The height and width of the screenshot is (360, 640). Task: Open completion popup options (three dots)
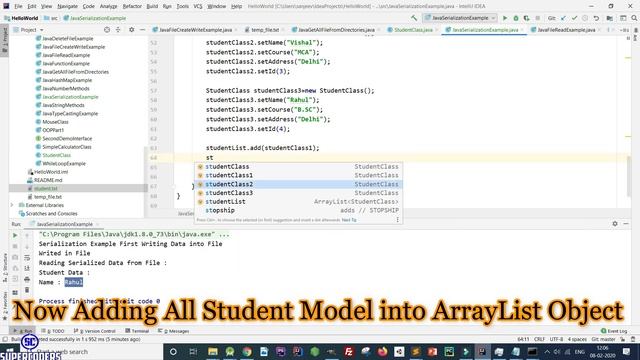click(398, 220)
